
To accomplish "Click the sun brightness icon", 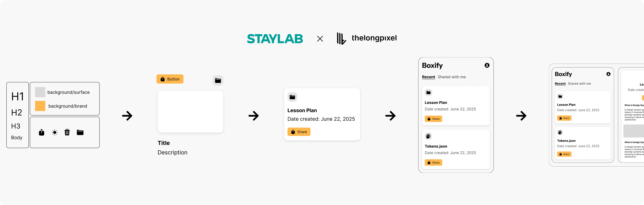I will click(x=55, y=132).
